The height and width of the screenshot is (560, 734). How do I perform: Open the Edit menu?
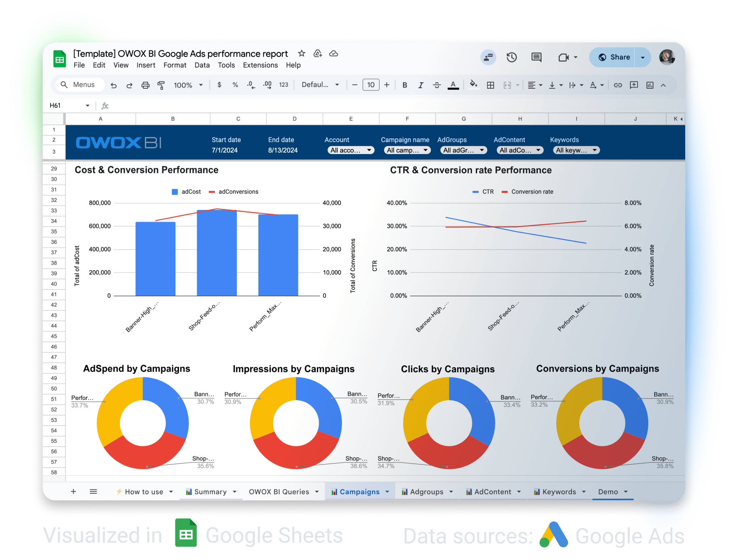coord(99,65)
